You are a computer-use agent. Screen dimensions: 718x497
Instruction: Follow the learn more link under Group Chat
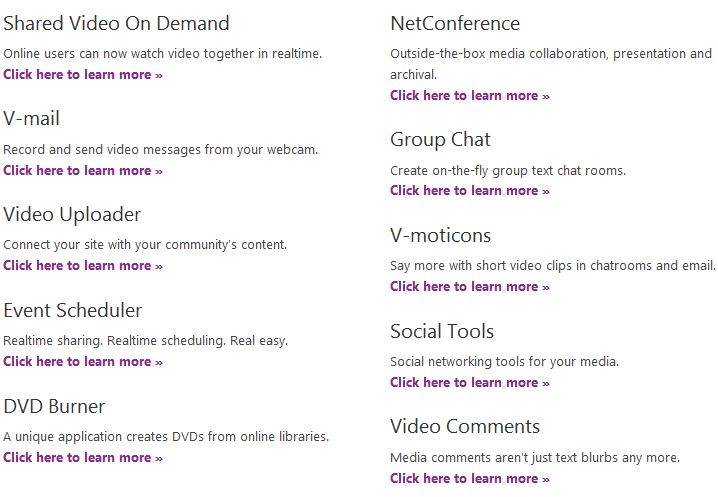[x=470, y=191]
